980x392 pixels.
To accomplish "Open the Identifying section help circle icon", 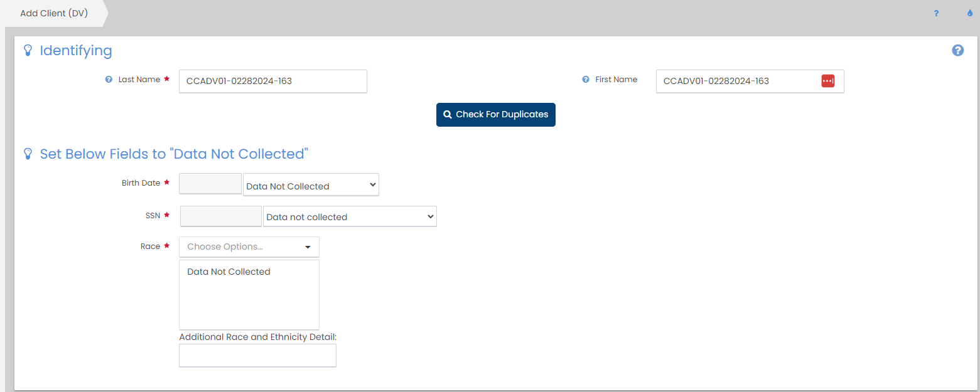I will (957, 51).
